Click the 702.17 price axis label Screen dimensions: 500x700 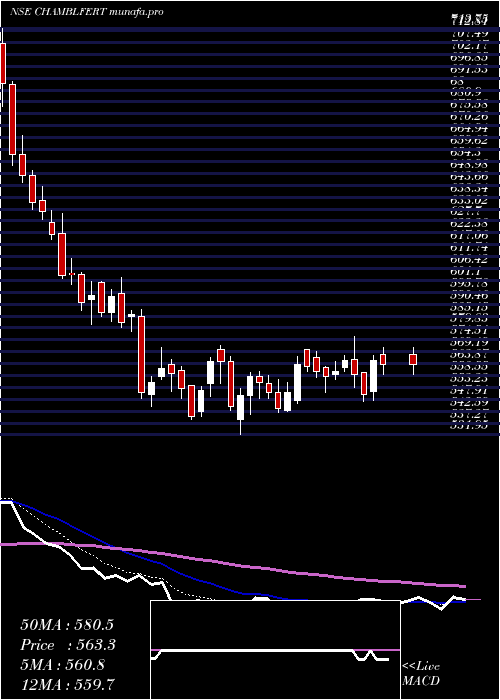[468, 46]
